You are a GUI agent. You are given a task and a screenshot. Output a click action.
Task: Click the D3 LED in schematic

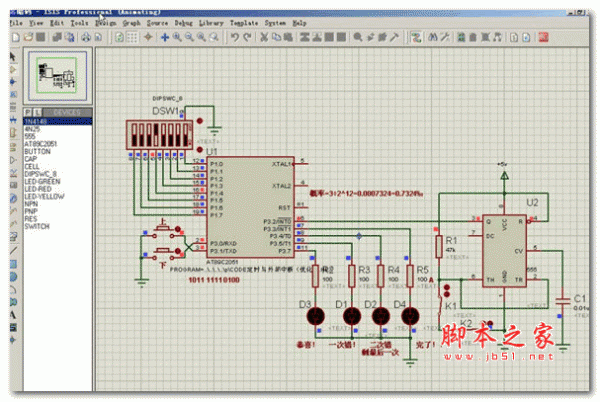(316, 316)
